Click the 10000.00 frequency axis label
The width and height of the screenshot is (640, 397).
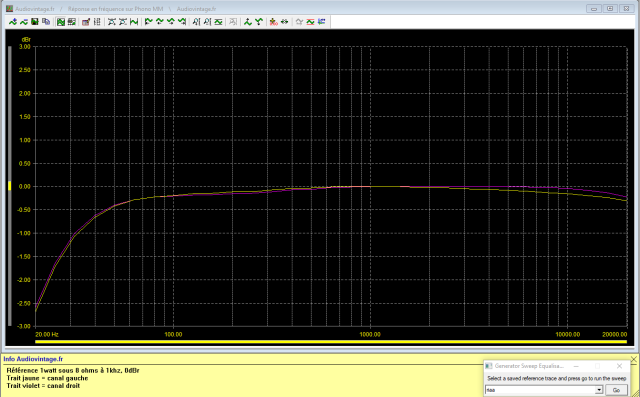[x=567, y=334]
